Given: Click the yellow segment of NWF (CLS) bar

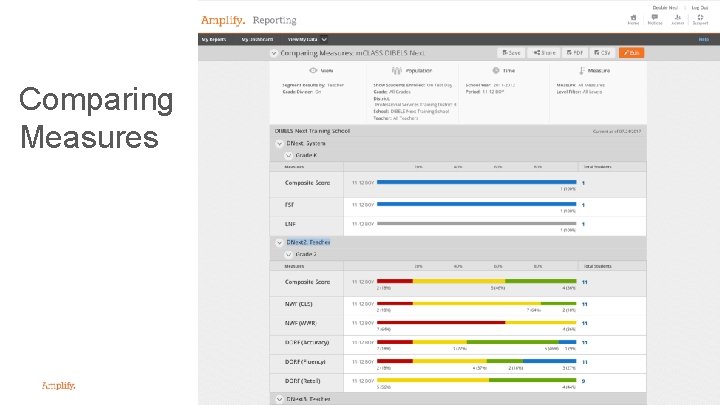Looking at the screenshot, I should coord(477,304).
